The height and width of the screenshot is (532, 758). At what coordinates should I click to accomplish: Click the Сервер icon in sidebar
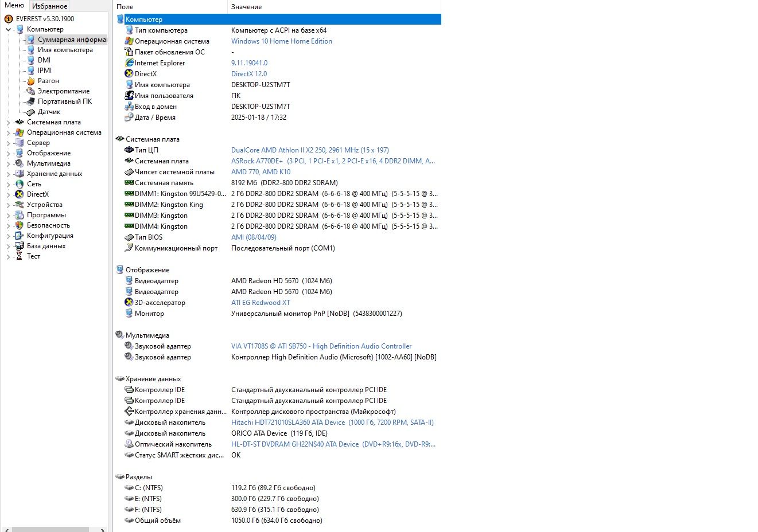(20, 143)
